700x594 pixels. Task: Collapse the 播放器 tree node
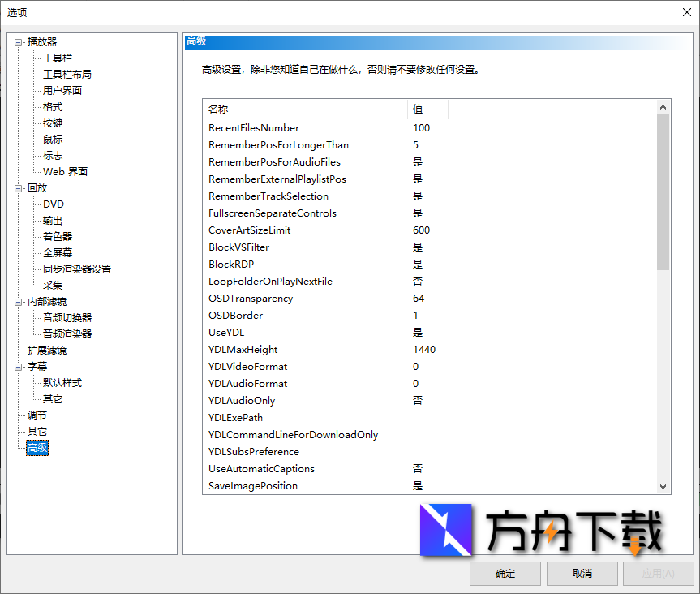[x=19, y=42]
